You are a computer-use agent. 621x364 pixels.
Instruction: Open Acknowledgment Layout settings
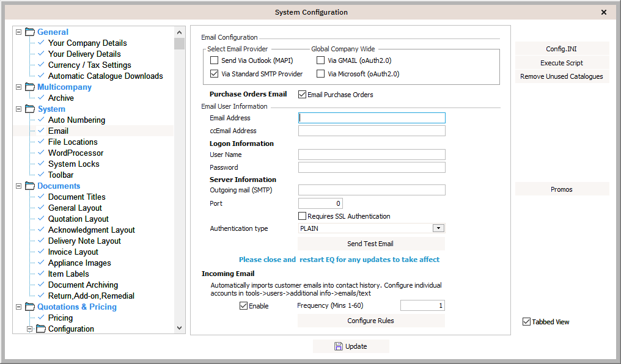[92, 230]
